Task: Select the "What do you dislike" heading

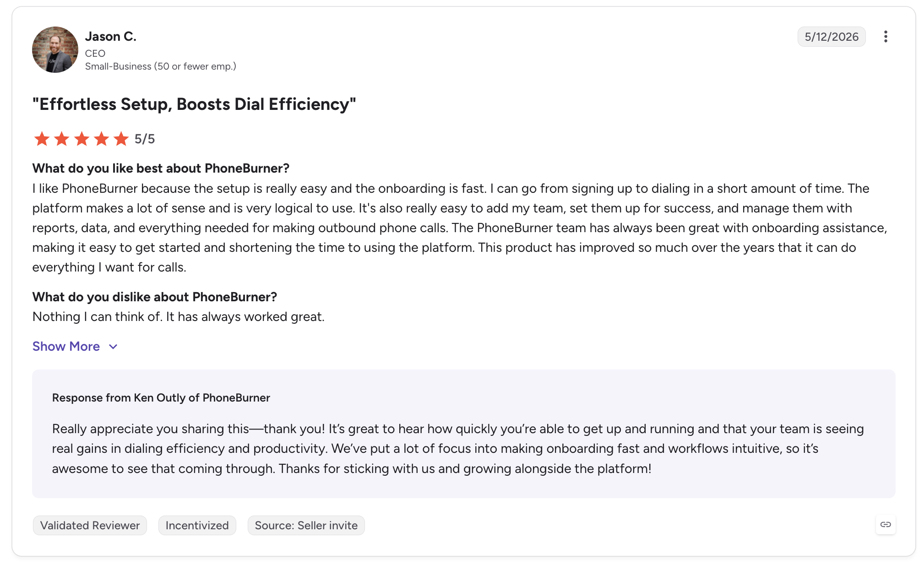Action: coord(155,297)
